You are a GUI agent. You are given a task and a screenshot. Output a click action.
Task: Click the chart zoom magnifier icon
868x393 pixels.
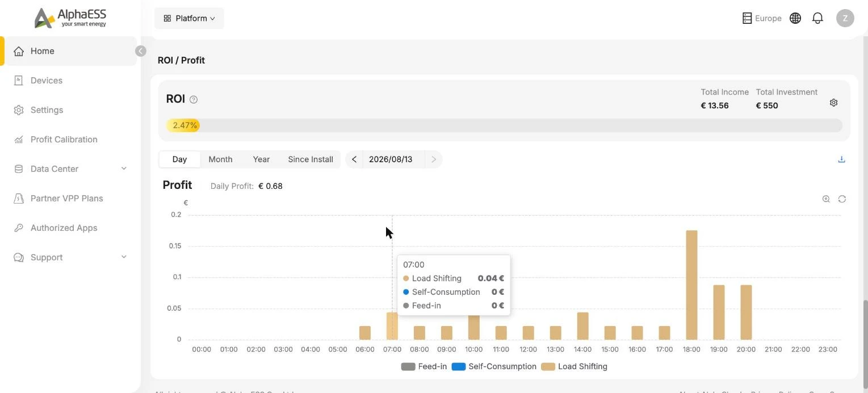[x=826, y=199]
